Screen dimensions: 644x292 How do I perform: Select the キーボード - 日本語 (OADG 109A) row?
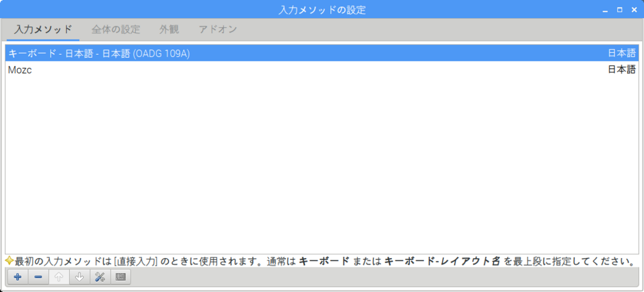pyautogui.click(x=322, y=53)
